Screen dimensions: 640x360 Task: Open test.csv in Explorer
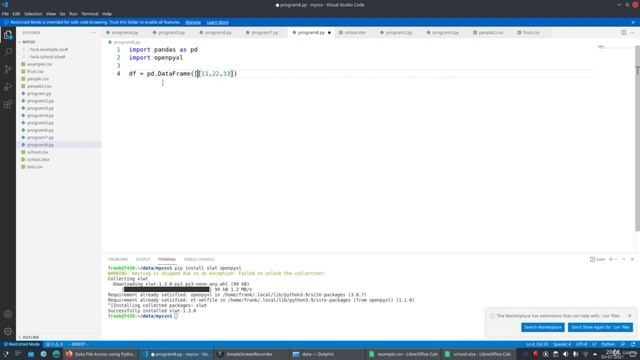click(35, 167)
